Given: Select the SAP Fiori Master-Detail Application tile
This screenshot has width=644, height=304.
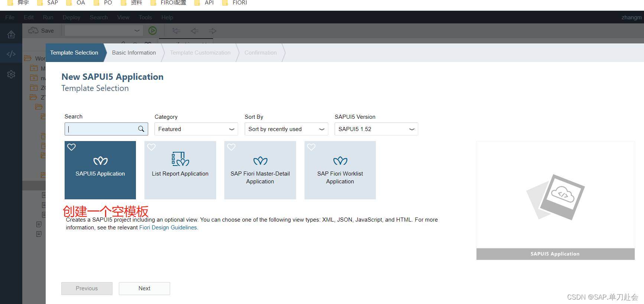Looking at the screenshot, I should (260, 170).
